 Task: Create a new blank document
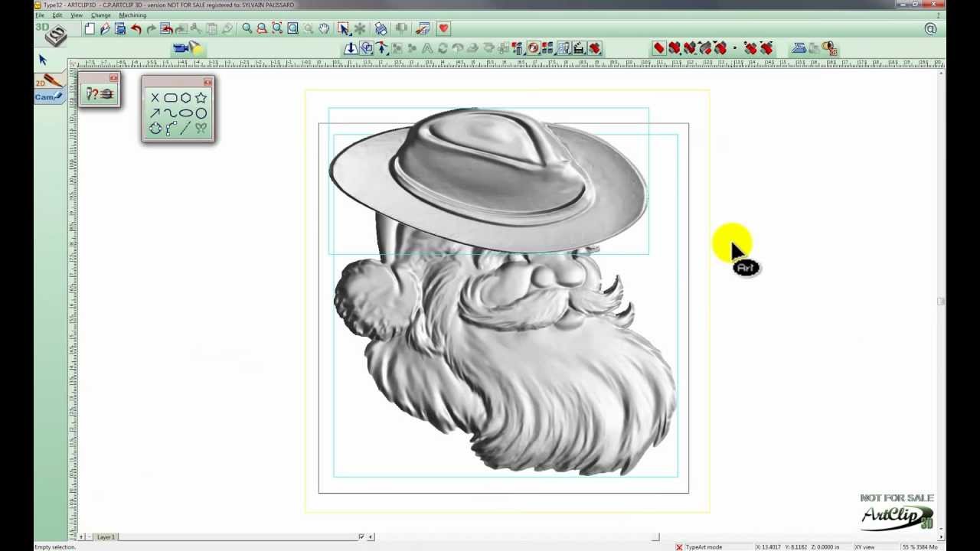pos(90,29)
